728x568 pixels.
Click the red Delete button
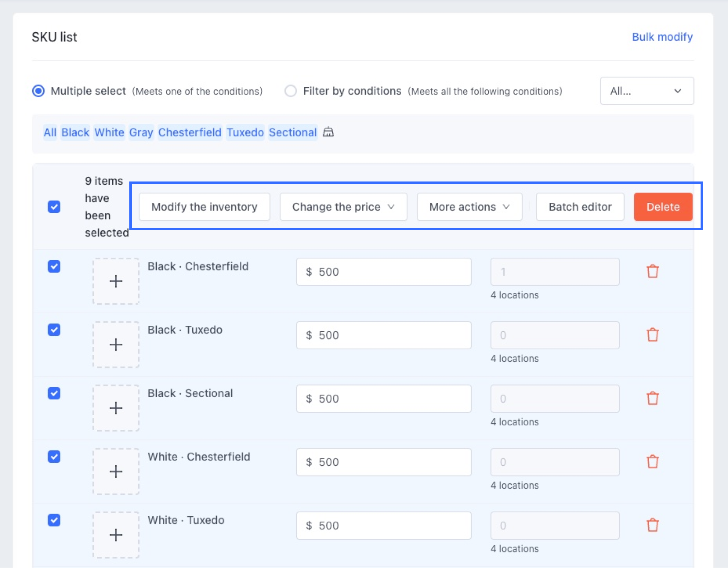click(663, 207)
